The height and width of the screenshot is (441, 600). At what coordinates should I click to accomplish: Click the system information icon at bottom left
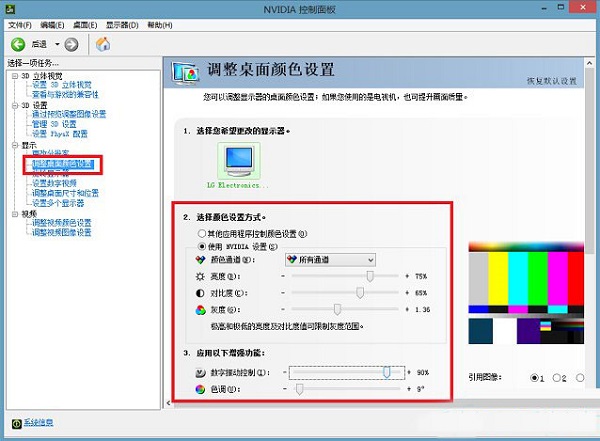[x=16, y=423]
